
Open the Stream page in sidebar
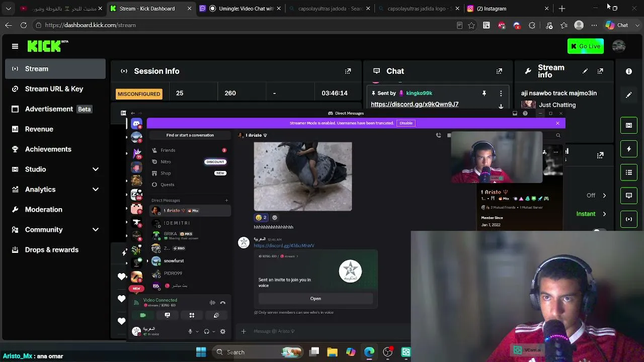[55, 69]
